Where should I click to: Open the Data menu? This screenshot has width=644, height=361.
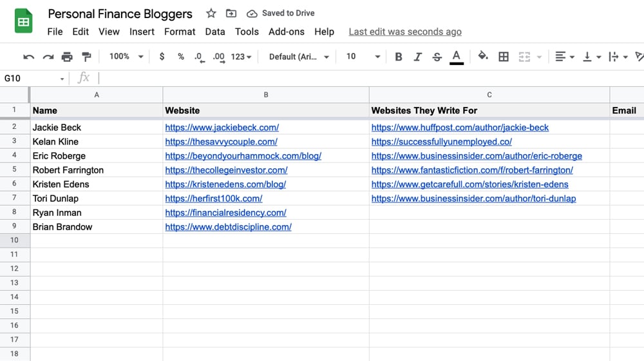click(215, 32)
